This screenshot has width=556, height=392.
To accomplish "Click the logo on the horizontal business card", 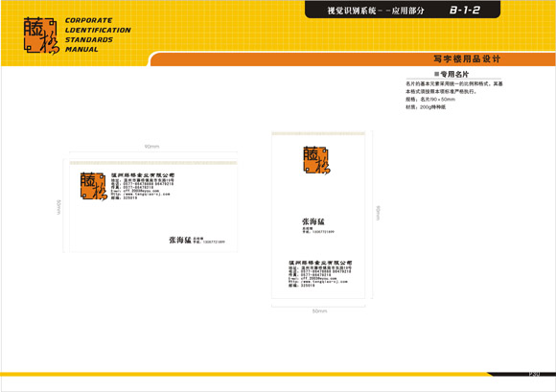I will (94, 187).
